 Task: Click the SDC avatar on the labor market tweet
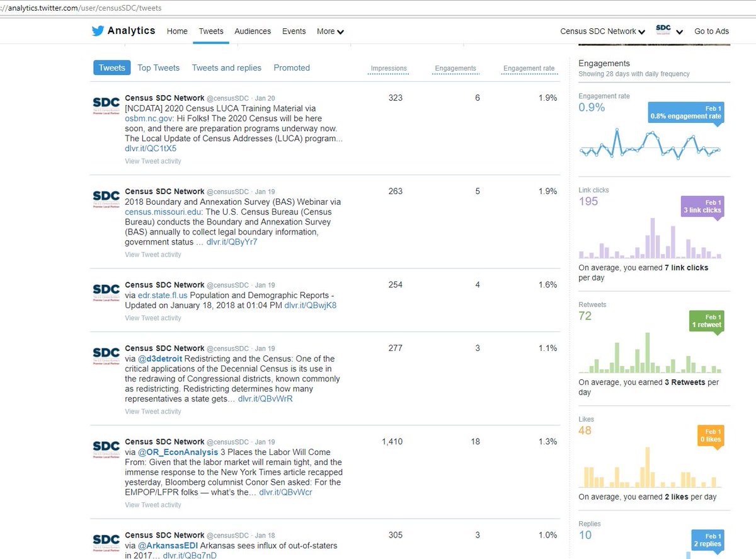point(105,447)
